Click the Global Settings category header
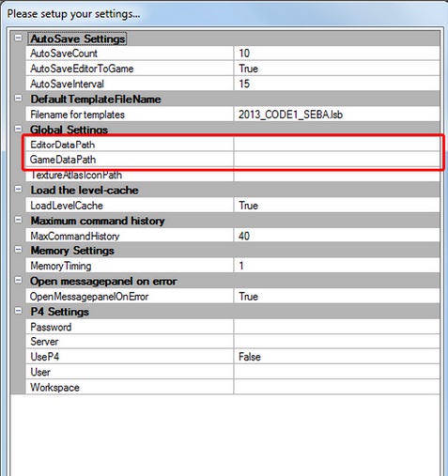The width and height of the screenshot is (448, 476). 69,130
